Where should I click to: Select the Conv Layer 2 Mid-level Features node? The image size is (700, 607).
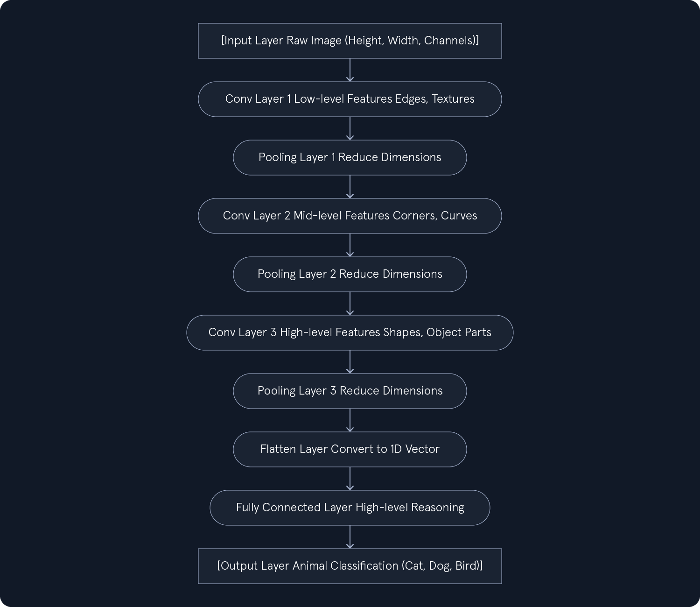pyautogui.click(x=350, y=216)
